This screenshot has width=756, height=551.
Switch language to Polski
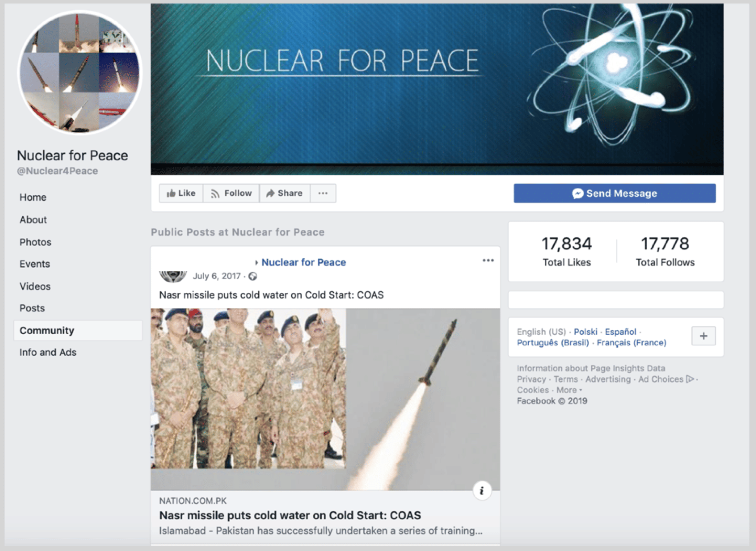585,332
